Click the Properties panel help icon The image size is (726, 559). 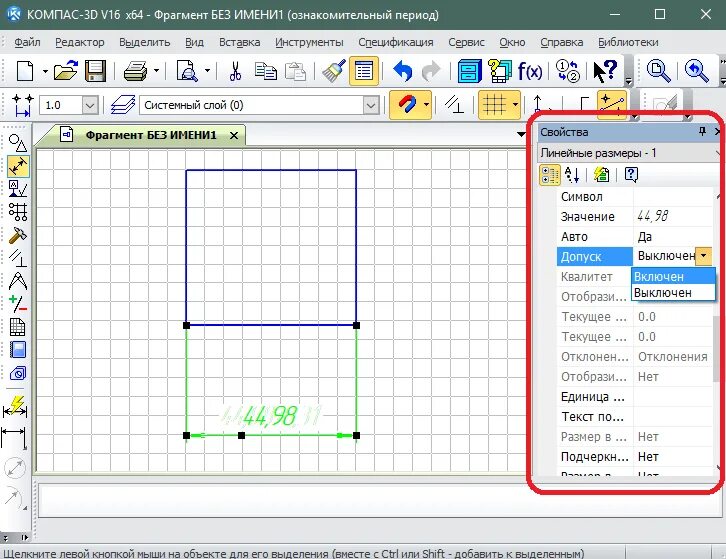[631, 175]
